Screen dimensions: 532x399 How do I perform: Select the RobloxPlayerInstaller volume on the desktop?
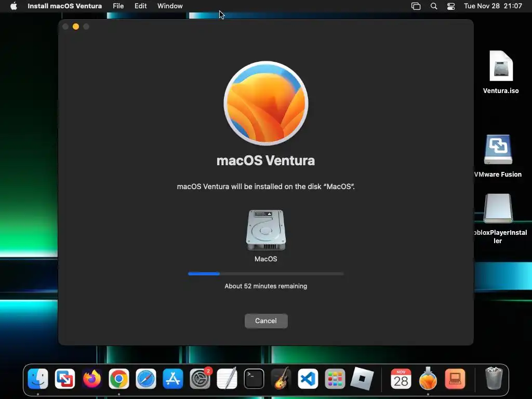(498, 208)
